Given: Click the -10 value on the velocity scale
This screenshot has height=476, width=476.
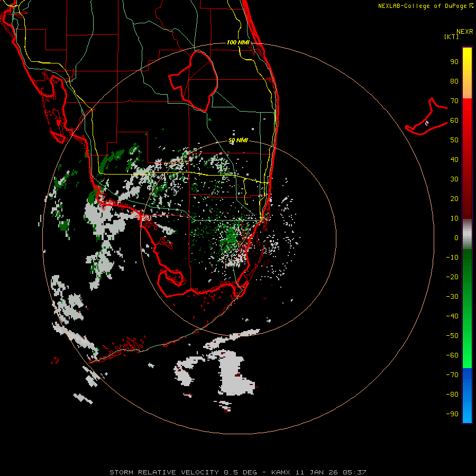Looking at the screenshot, I should (452, 258).
